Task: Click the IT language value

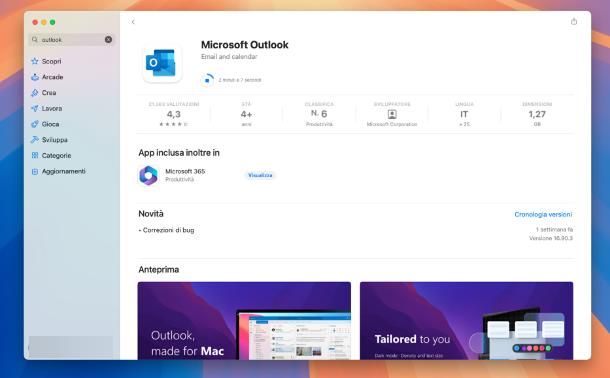Action: click(464, 114)
